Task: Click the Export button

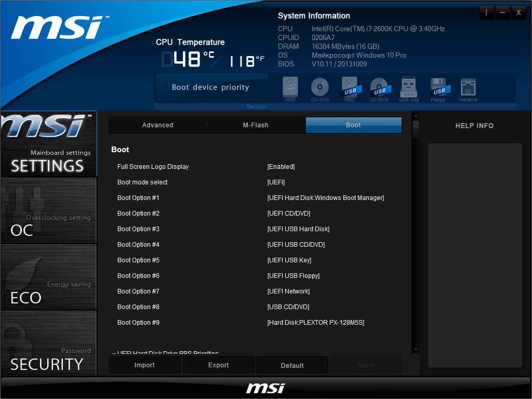Action: (219, 365)
